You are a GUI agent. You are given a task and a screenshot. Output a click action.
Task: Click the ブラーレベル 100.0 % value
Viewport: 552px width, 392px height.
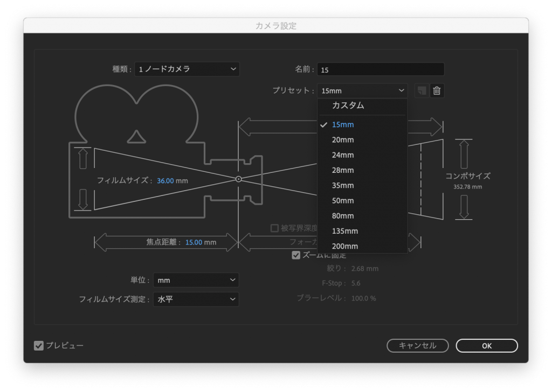(364, 298)
